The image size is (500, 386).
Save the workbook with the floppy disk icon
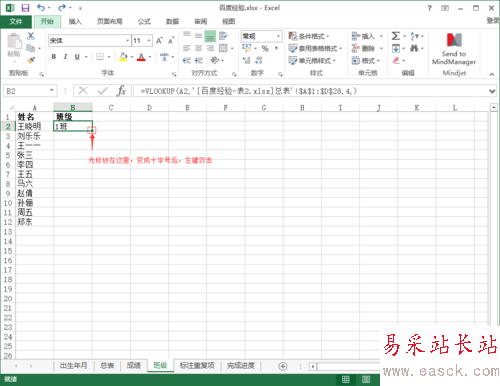coord(25,8)
